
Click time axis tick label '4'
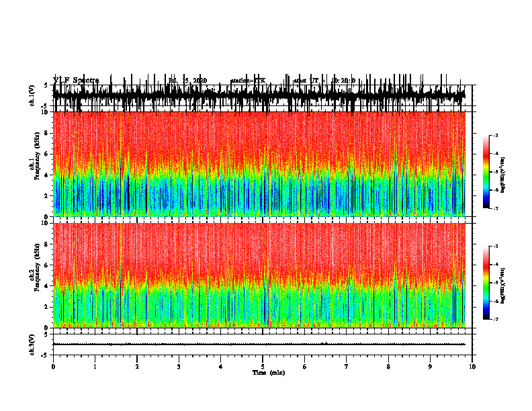221,367
